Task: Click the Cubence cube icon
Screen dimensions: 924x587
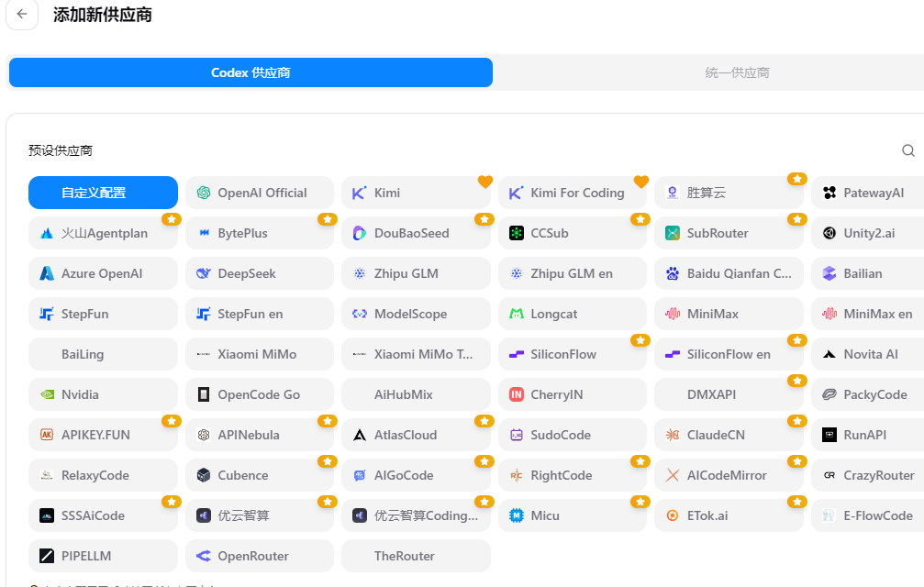Action: coord(204,475)
